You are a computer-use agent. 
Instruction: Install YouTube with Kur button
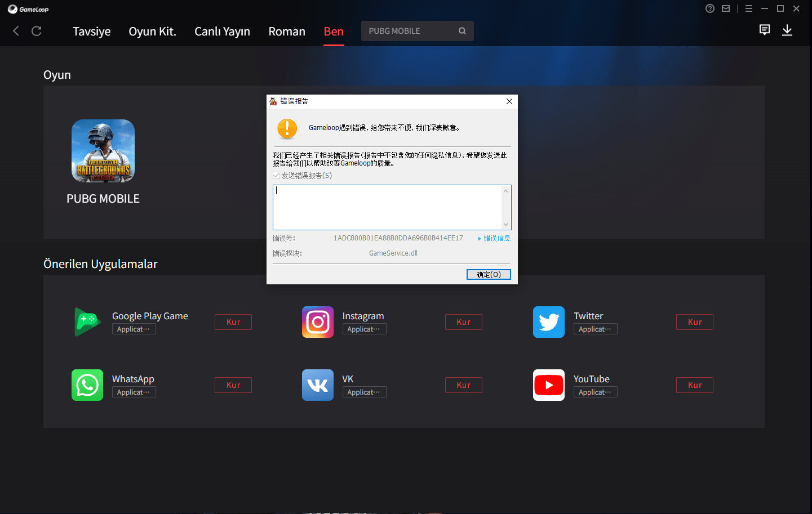695,385
